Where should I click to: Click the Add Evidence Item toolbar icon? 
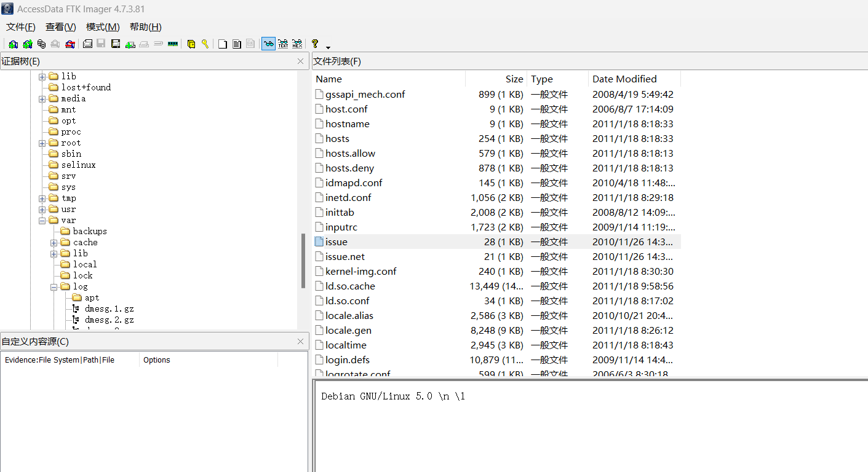[13, 44]
